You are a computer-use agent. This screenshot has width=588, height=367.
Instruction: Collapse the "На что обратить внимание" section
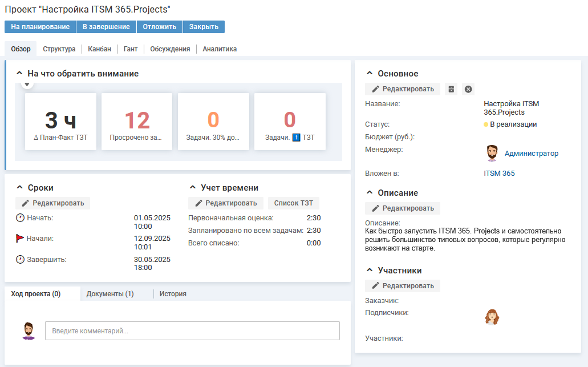pos(19,74)
